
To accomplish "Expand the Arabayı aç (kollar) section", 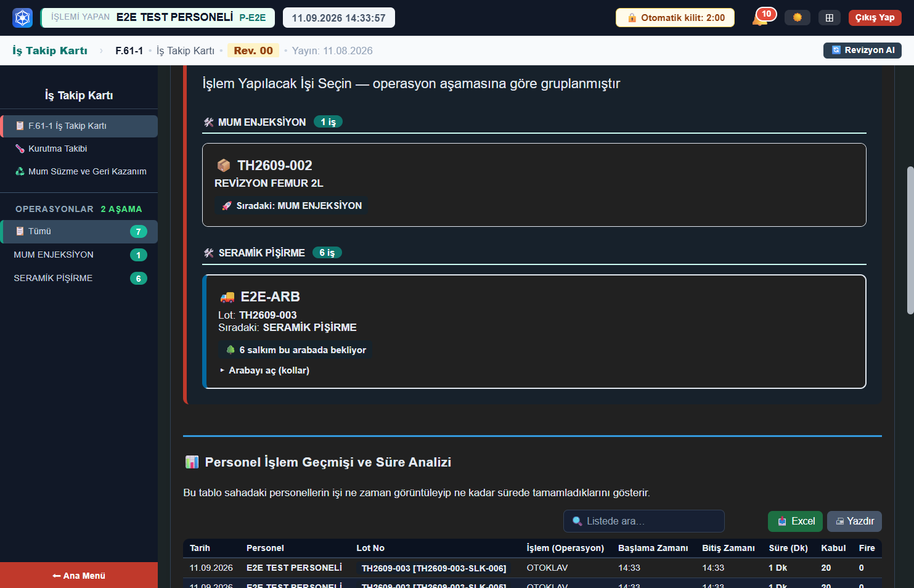I will point(264,370).
